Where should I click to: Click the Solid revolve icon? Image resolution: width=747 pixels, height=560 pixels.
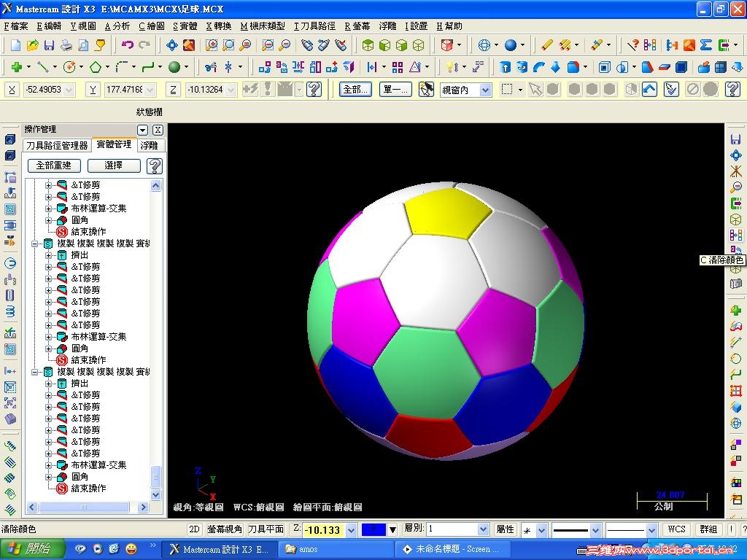point(522,67)
